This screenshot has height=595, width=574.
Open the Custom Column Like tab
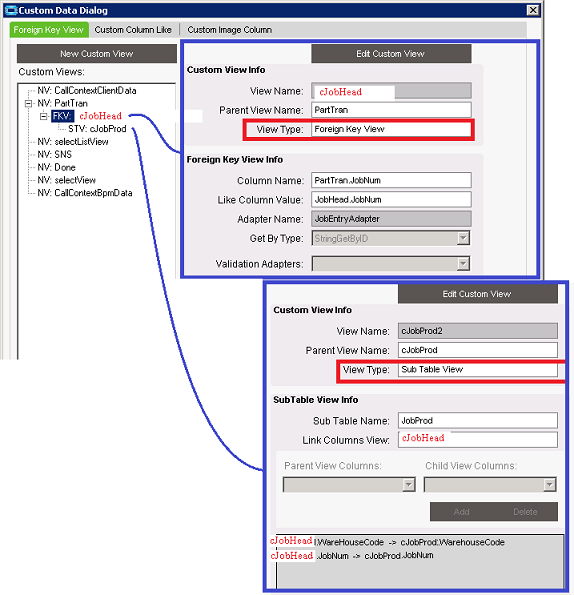click(x=133, y=30)
